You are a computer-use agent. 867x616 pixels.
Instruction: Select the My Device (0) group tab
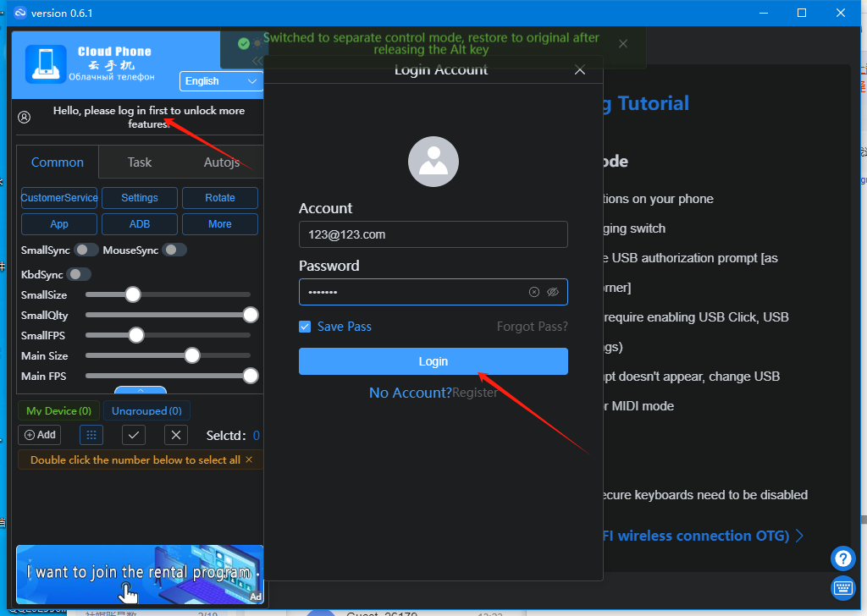click(x=58, y=411)
